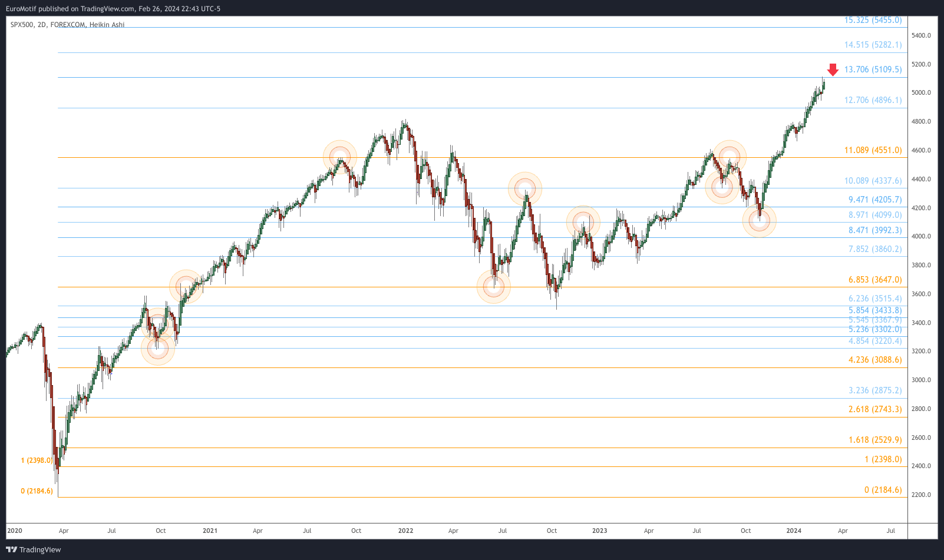Select the orange 6.853 (3647.0) label
This screenshot has height=560, width=944.
click(875, 280)
